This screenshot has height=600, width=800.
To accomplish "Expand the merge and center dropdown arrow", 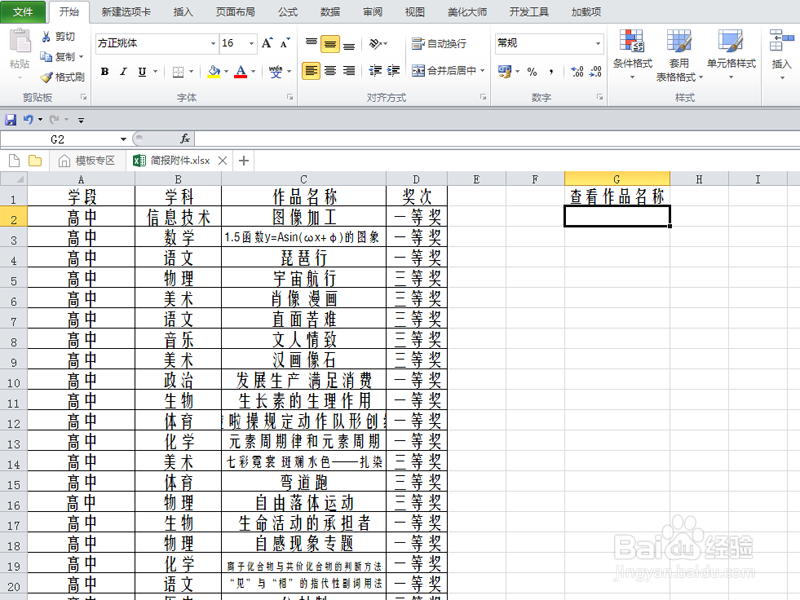I will pyautogui.click(x=482, y=71).
